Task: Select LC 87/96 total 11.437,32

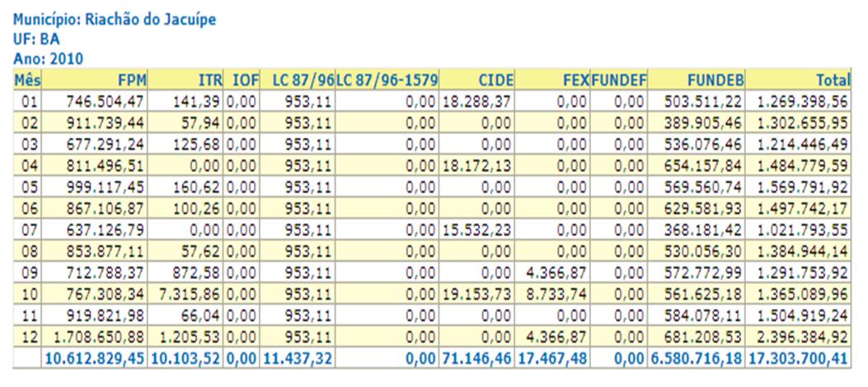Action: [299, 359]
